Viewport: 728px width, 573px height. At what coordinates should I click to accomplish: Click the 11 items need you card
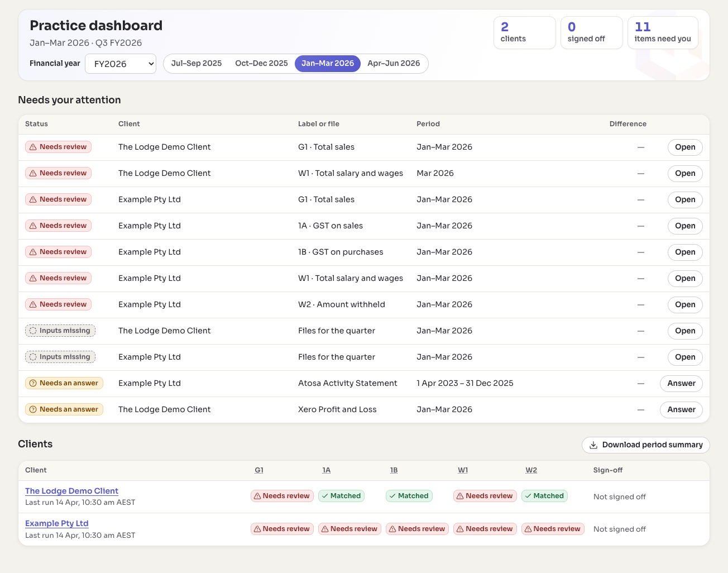point(663,32)
